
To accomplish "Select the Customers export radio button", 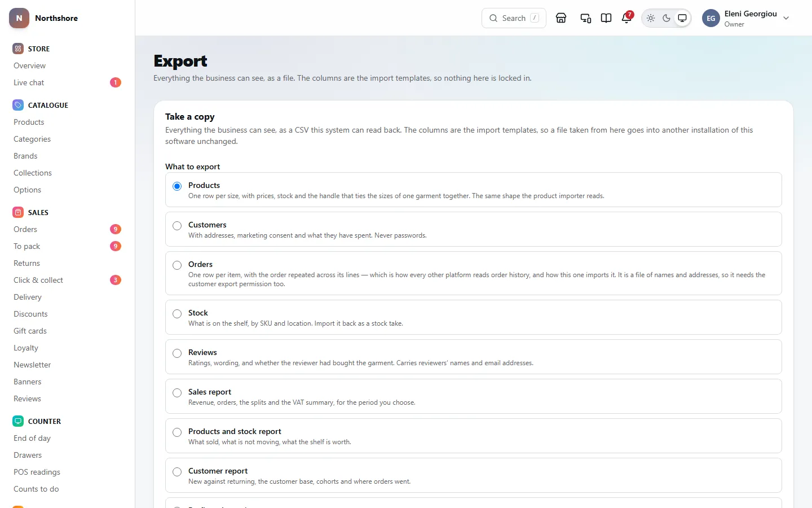I will pos(177,226).
